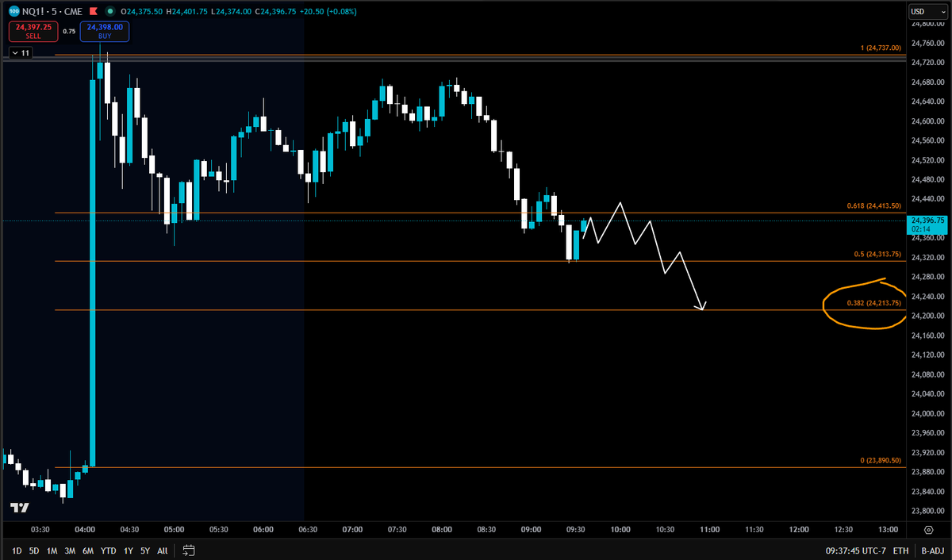Click the 11:00 time axis label

[x=710, y=529]
